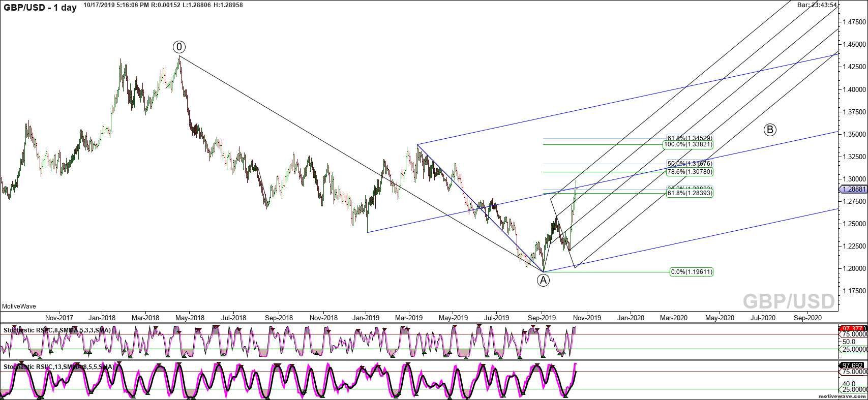
Task: Click the 100.0%(1.33821) Fibonacci label
Action: click(x=688, y=145)
